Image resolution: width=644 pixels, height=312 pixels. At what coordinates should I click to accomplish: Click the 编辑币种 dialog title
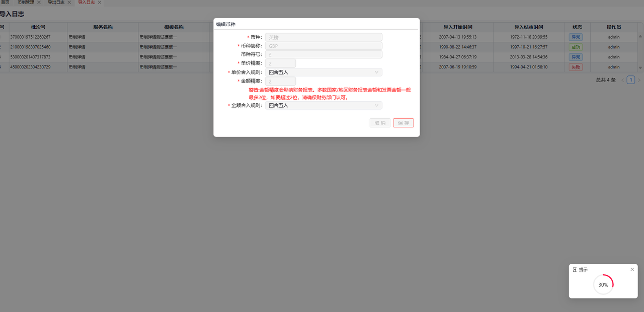(226, 24)
